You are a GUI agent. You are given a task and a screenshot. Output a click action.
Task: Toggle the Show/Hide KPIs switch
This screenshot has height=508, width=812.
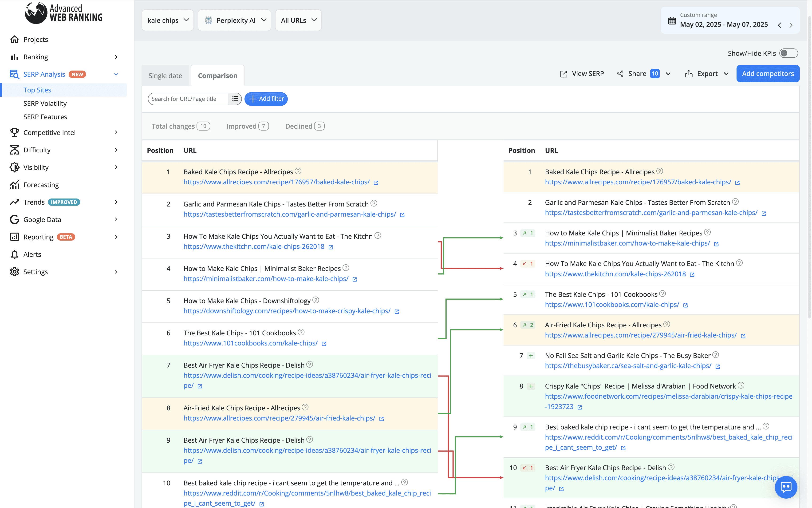point(788,53)
